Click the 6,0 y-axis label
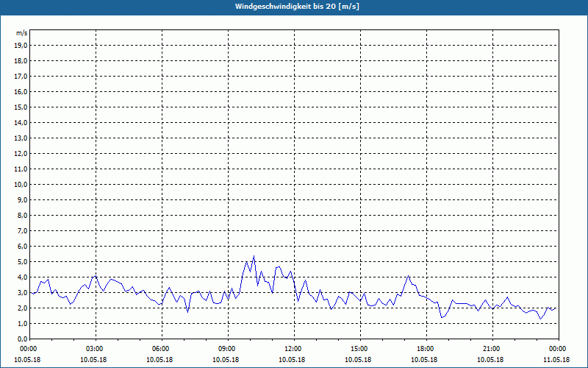This screenshot has height=368, width=588. (x=22, y=247)
